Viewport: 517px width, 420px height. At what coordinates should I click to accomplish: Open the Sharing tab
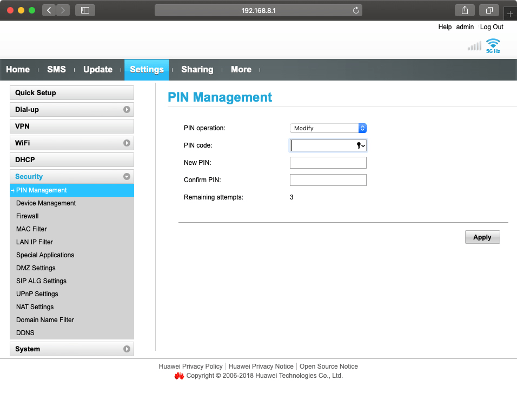click(197, 70)
